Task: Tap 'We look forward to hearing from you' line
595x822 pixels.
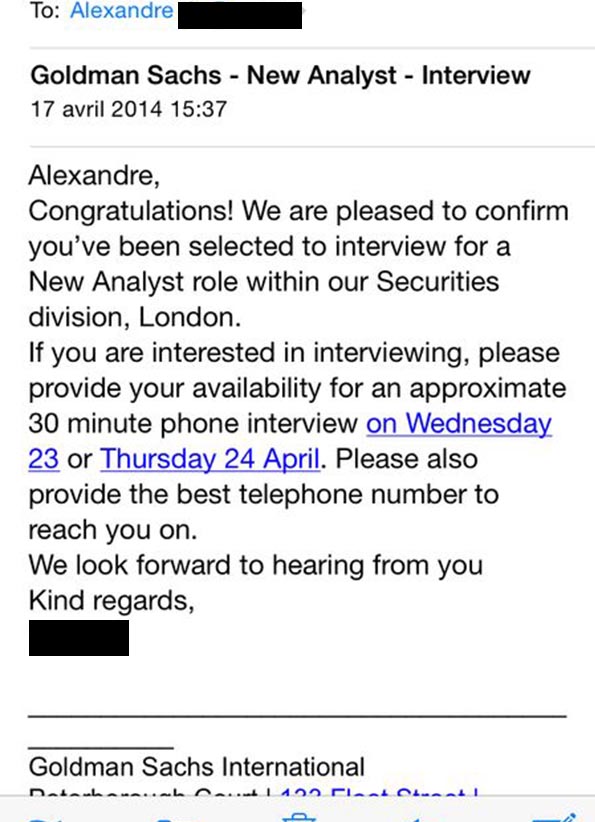Action: pos(256,565)
